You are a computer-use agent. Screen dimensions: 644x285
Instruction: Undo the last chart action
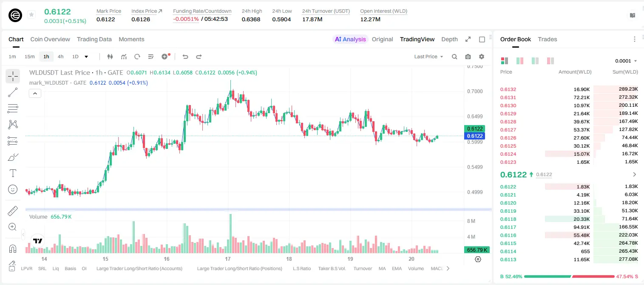185,57
